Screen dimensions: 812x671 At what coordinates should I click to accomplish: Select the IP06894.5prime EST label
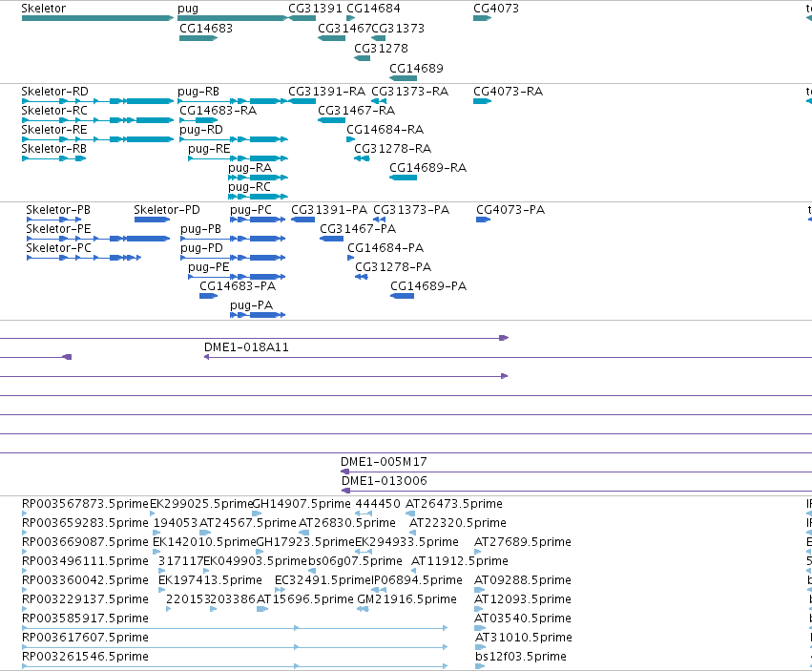pos(417,581)
